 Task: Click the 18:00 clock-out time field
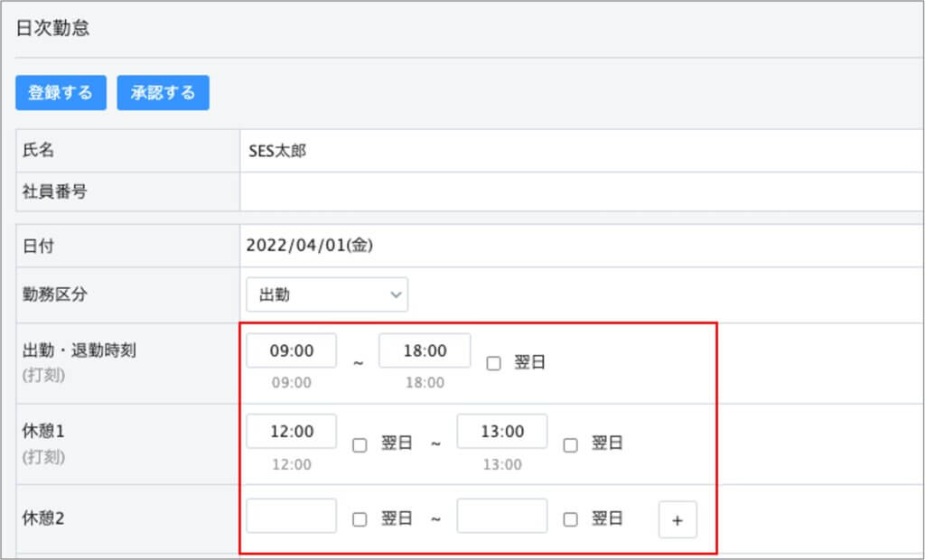[424, 350]
